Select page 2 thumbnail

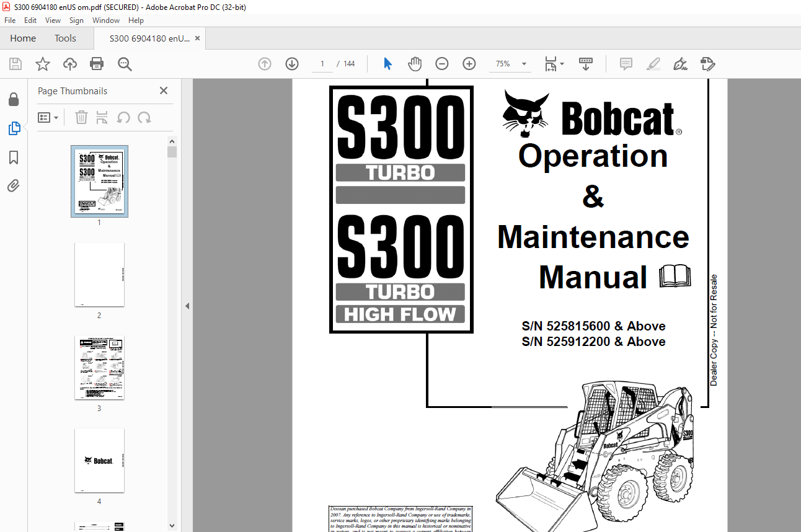(x=99, y=274)
